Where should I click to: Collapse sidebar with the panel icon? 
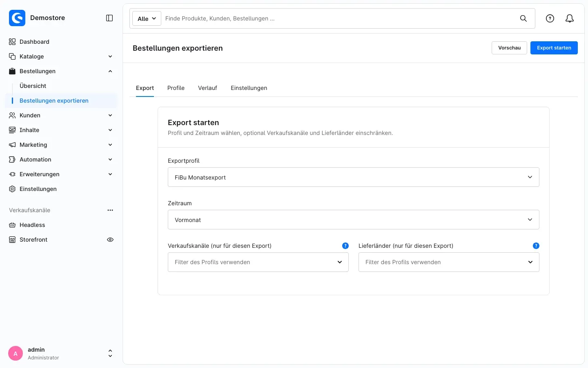point(109,18)
